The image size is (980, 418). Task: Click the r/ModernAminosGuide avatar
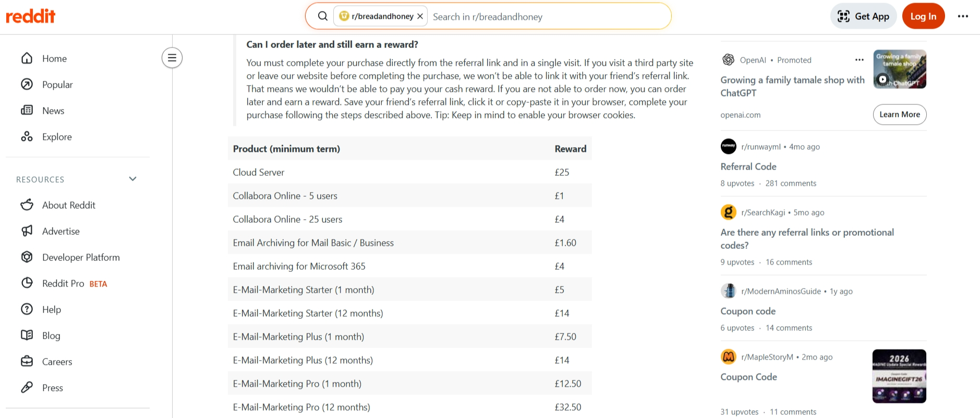pyautogui.click(x=729, y=291)
